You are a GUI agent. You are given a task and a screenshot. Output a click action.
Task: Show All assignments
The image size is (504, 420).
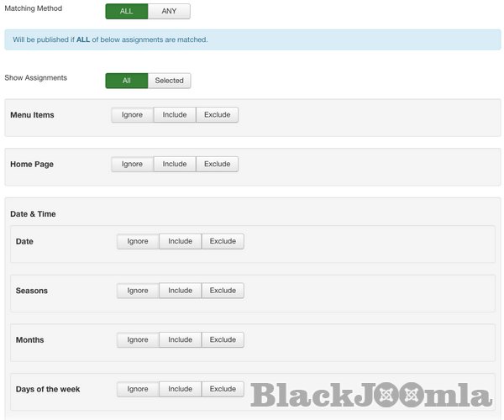pyautogui.click(x=127, y=81)
